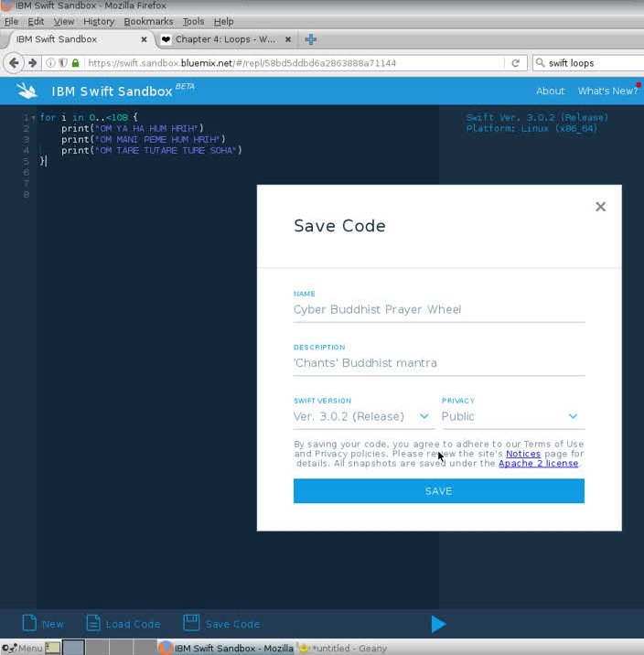The height and width of the screenshot is (655, 644).
Task: Click the IBM Swift bird logo
Action: point(27,91)
